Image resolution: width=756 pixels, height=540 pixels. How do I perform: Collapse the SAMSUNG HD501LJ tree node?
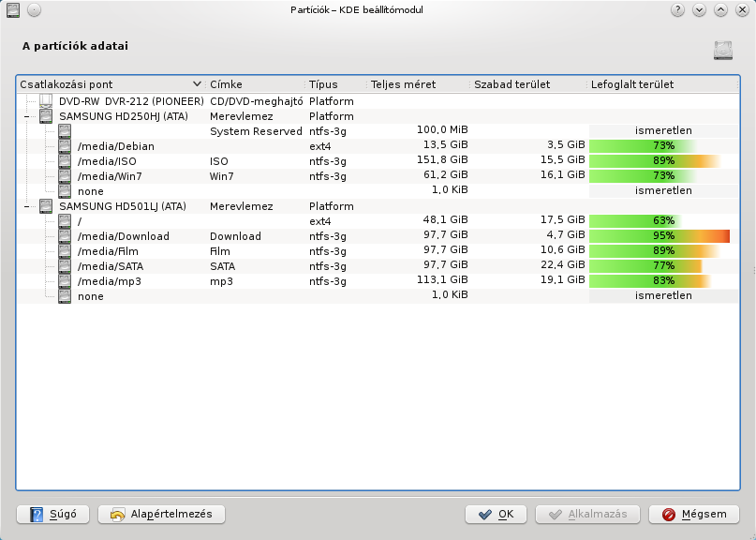pyautogui.click(x=27, y=206)
